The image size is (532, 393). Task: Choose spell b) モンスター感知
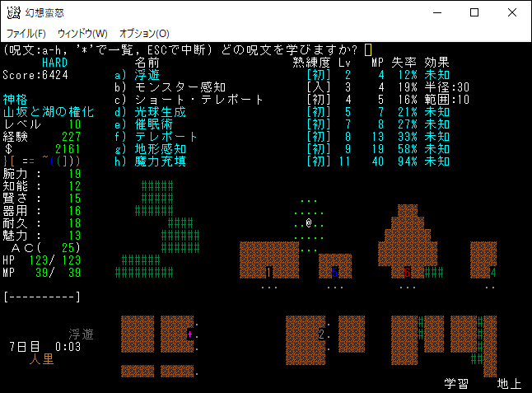[180, 87]
